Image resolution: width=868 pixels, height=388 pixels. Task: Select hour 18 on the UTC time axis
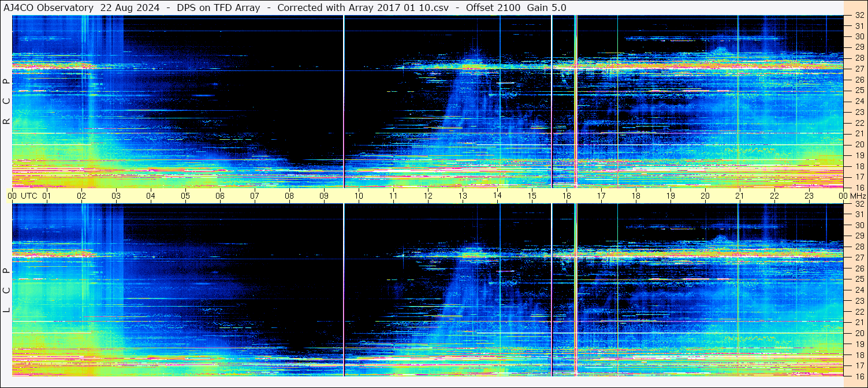pos(636,196)
